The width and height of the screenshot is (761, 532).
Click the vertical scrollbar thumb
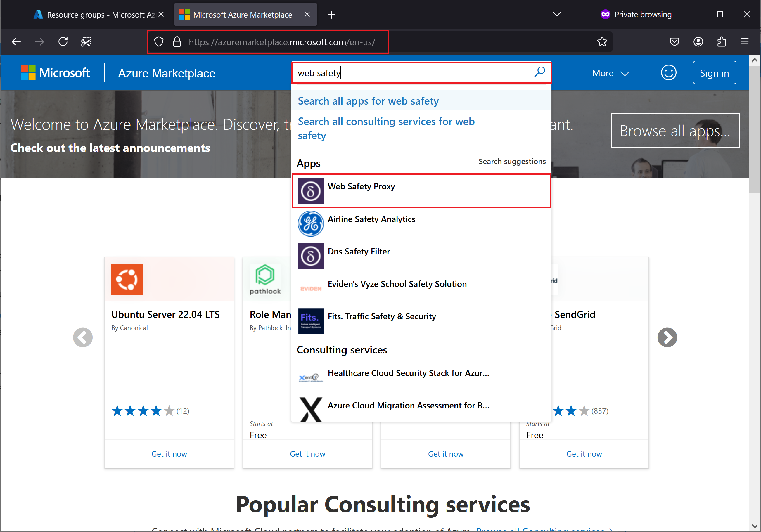click(755, 129)
